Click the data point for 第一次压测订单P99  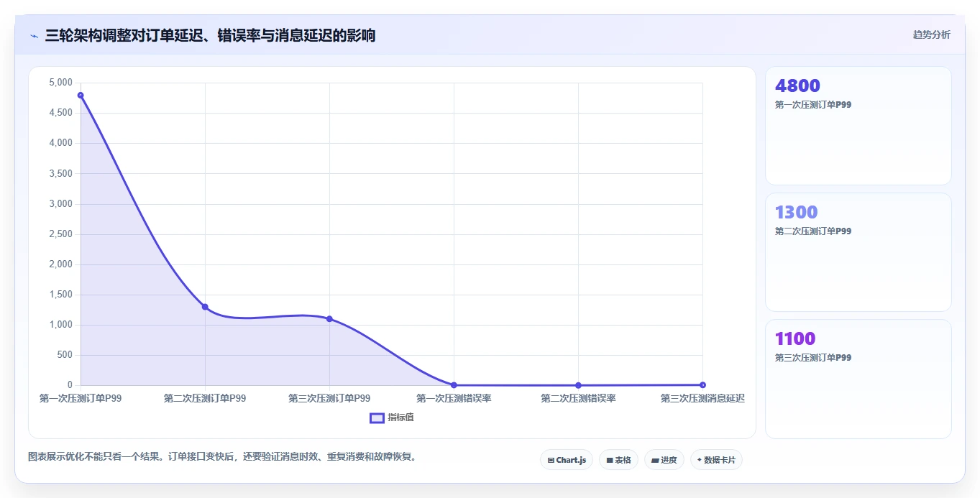81,95
